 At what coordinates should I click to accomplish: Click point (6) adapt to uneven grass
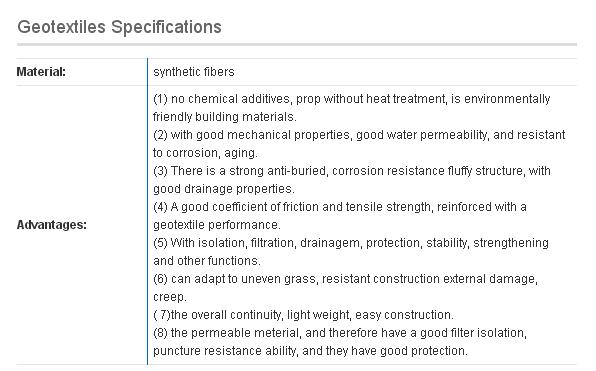click(x=346, y=279)
